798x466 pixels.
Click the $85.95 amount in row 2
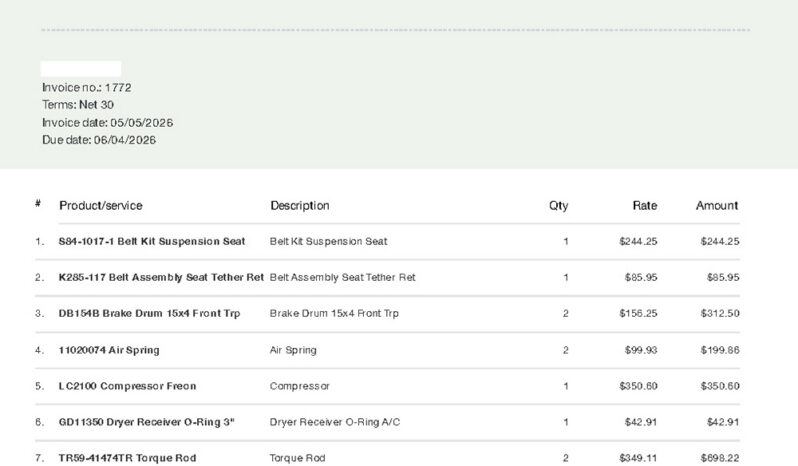[723, 277]
